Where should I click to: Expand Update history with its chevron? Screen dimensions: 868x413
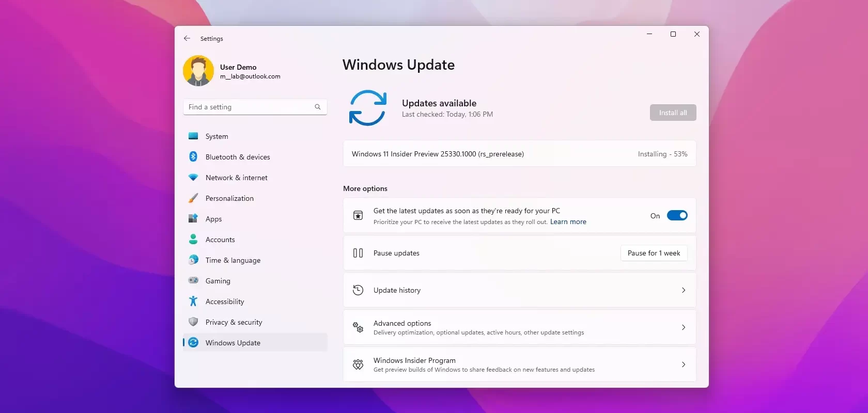click(x=684, y=290)
